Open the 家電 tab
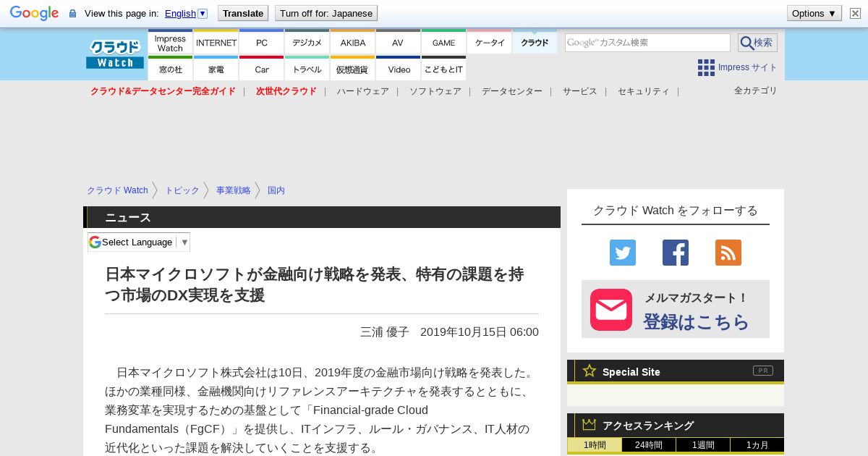The height and width of the screenshot is (456, 868). pos(216,69)
